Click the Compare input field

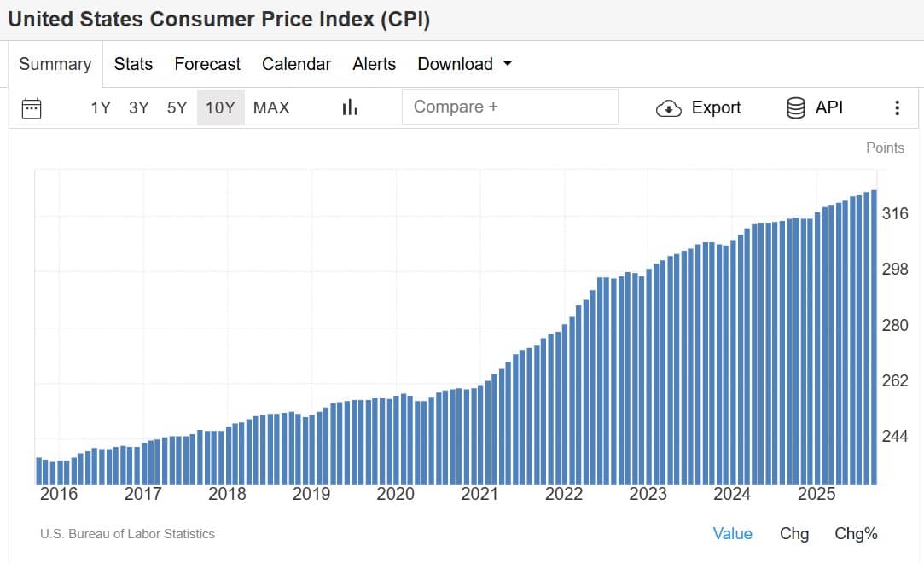(x=509, y=107)
